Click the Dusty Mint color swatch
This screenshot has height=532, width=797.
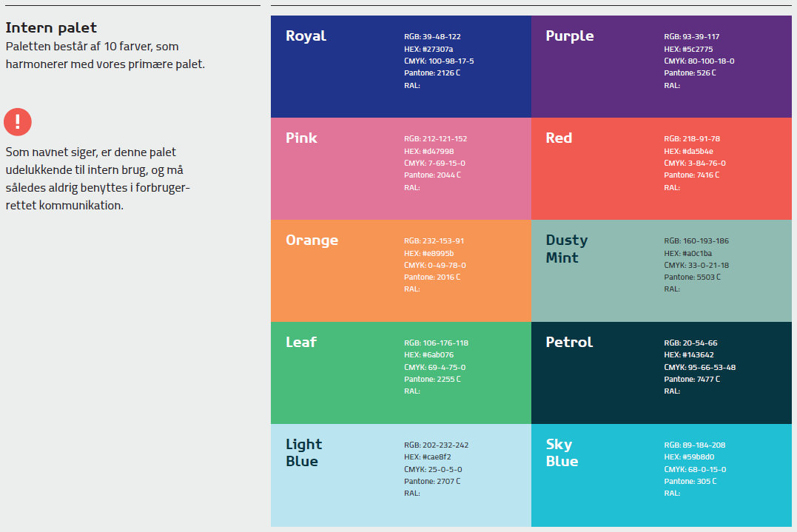click(662, 271)
